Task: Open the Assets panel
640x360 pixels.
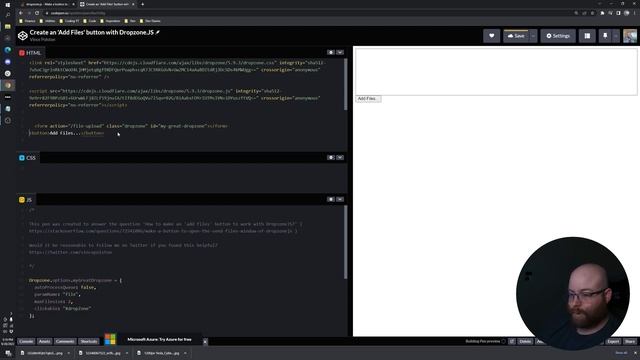Action: coord(44,341)
